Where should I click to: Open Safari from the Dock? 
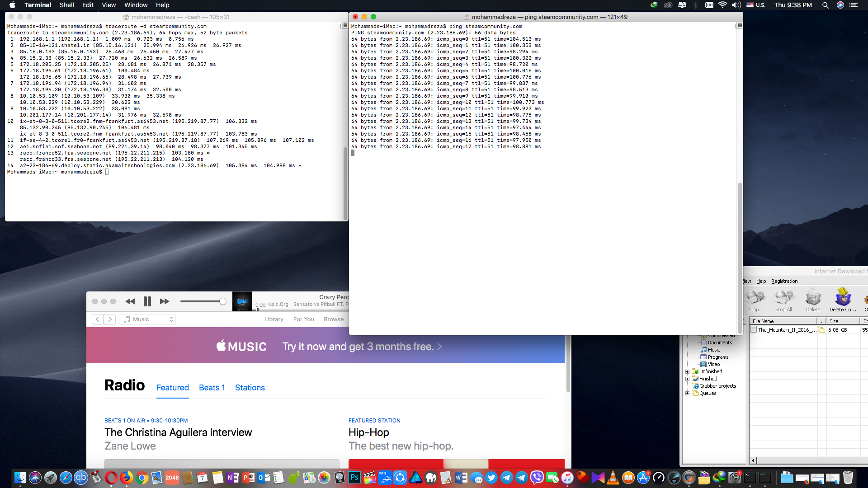[66, 478]
